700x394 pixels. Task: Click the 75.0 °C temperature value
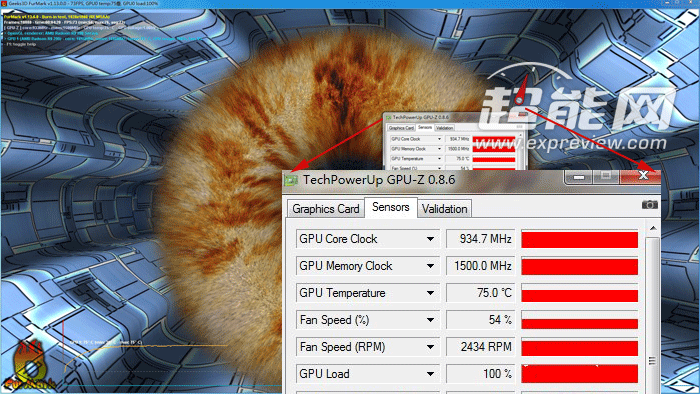[480, 293]
